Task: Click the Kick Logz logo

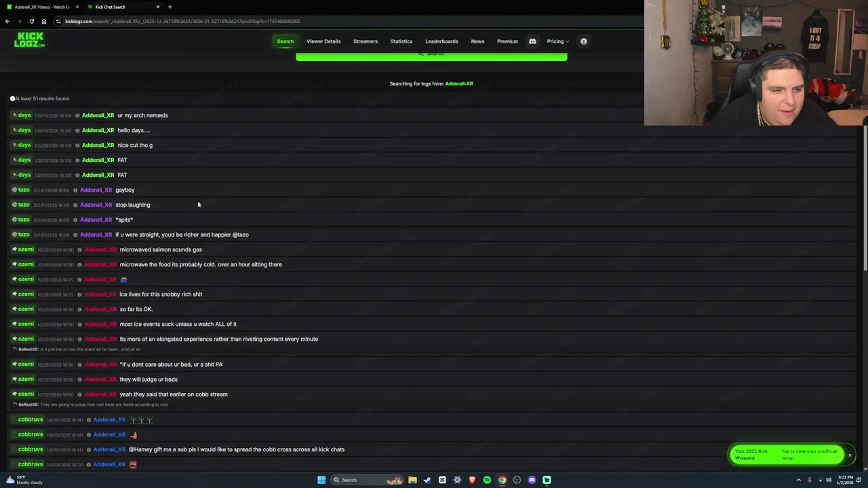Action: (x=29, y=40)
